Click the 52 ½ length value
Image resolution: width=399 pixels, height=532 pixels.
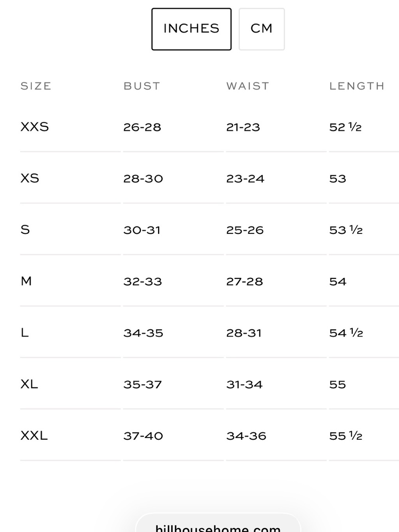(x=346, y=127)
